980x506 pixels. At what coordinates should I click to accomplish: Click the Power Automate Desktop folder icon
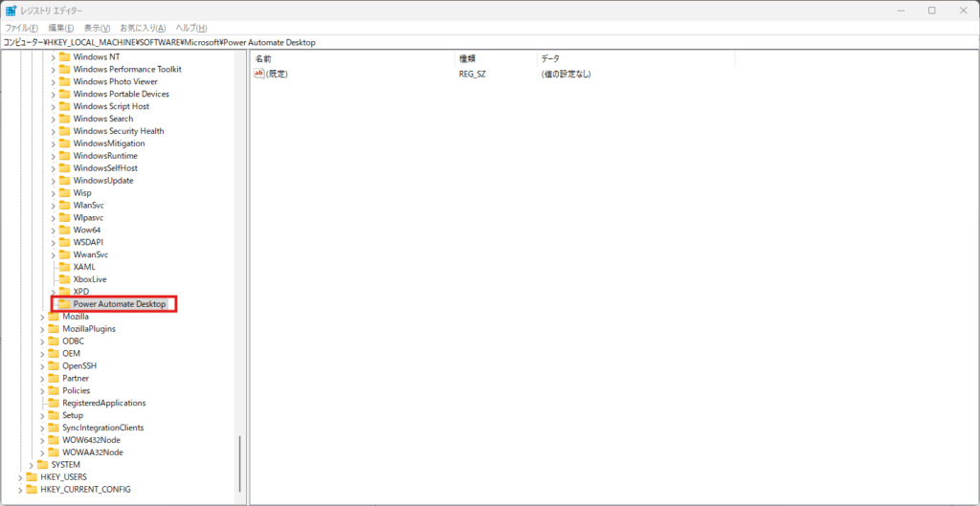(x=64, y=304)
